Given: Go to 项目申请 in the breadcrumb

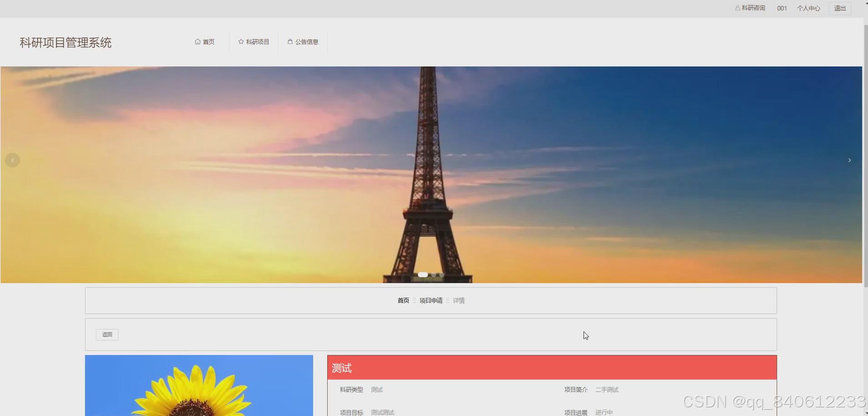Looking at the screenshot, I should 431,301.
